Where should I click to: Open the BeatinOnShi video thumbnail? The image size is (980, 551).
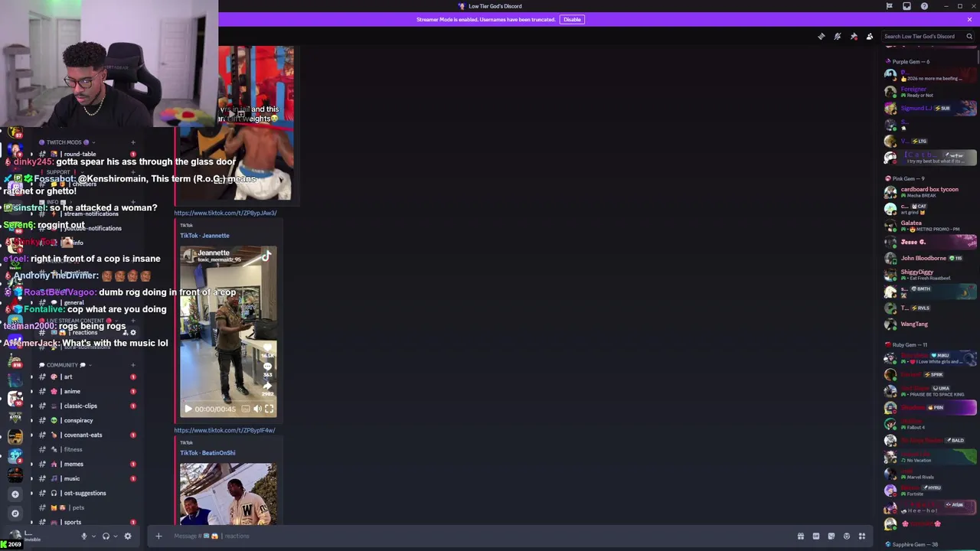(228, 494)
